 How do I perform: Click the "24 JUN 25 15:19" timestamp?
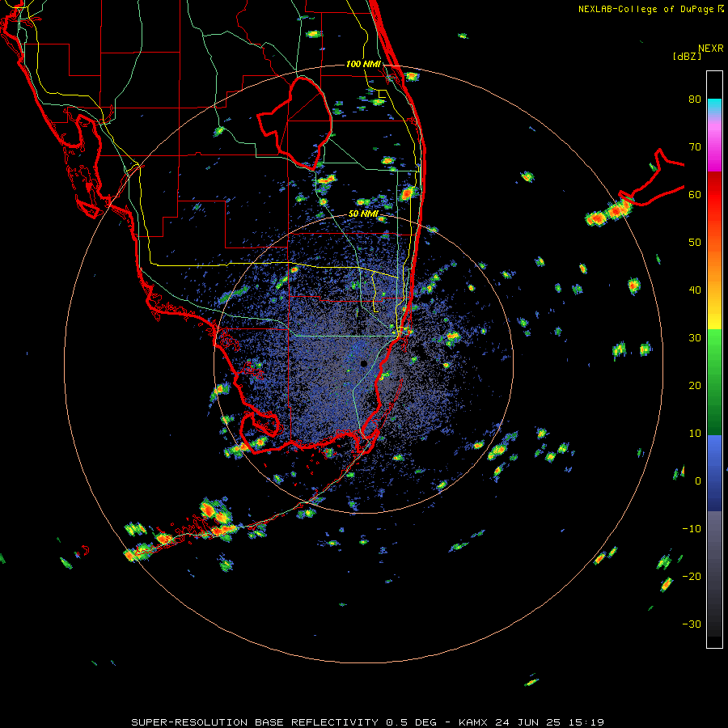(x=550, y=722)
